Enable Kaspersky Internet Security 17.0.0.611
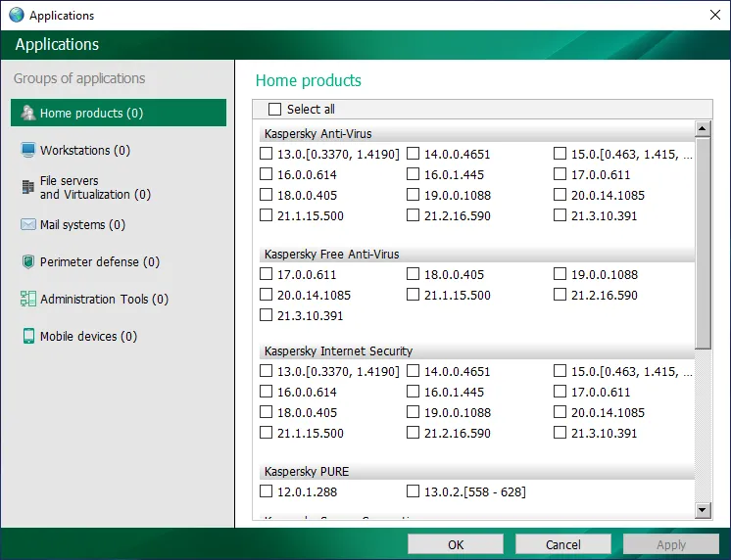Image resolution: width=731 pixels, height=560 pixels. coord(560,392)
